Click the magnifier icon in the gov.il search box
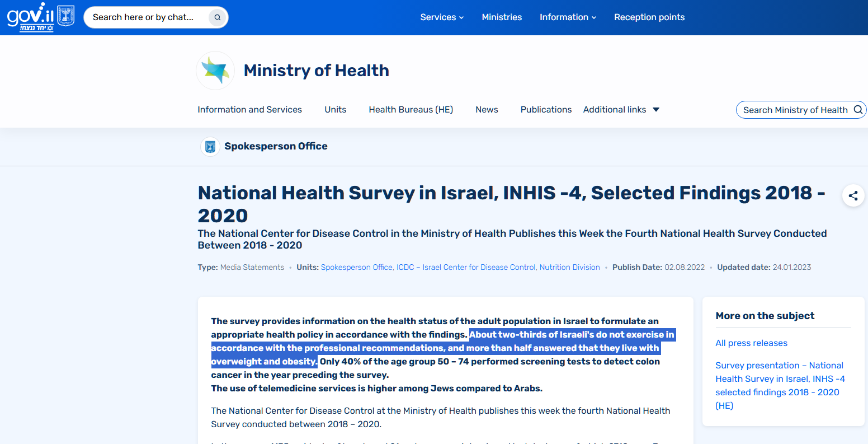868x444 pixels. pyautogui.click(x=217, y=17)
